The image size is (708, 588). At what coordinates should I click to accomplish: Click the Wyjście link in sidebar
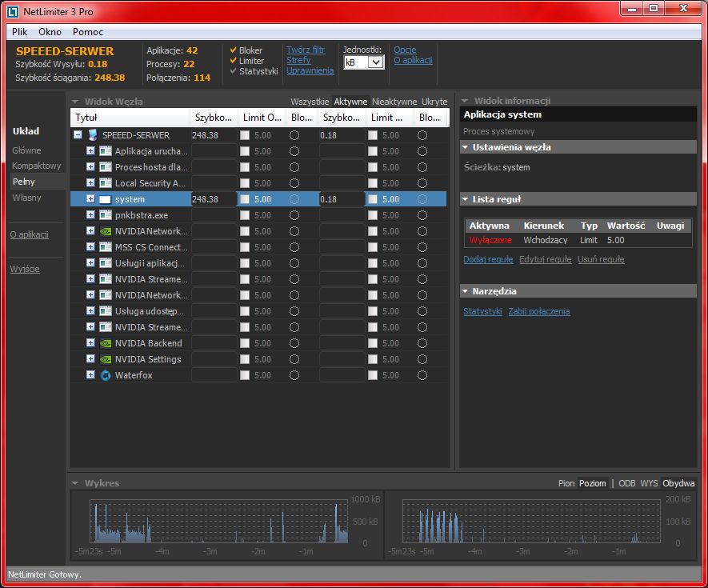(x=25, y=269)
